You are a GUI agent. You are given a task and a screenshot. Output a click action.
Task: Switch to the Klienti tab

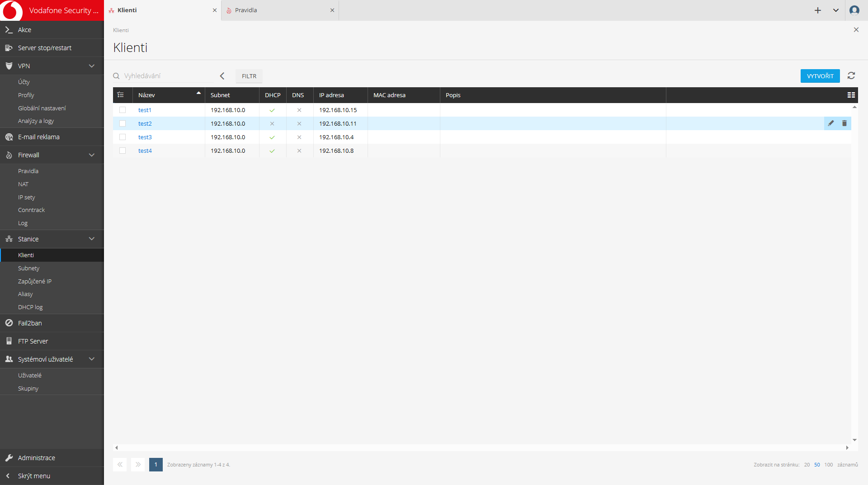[163, 10]
